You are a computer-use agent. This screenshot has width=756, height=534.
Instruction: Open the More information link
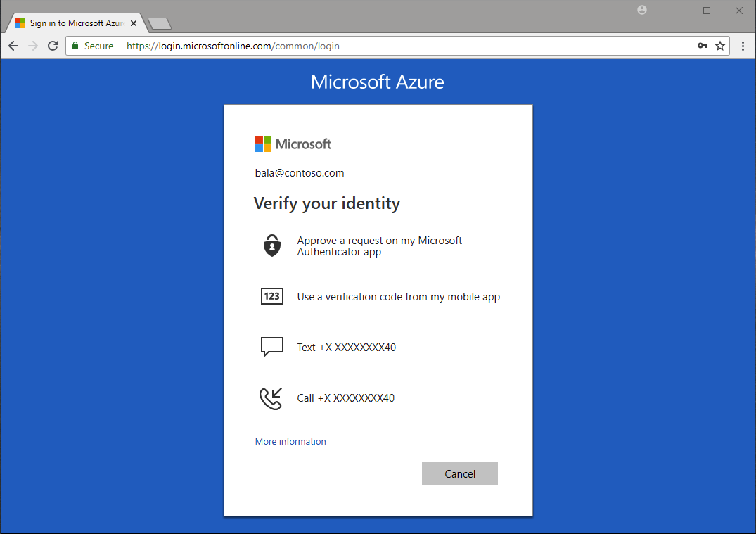(x=290, y=441)
